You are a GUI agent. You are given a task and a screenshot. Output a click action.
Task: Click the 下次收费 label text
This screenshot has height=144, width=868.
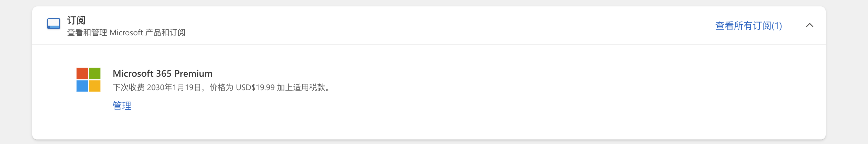[128, 87]
